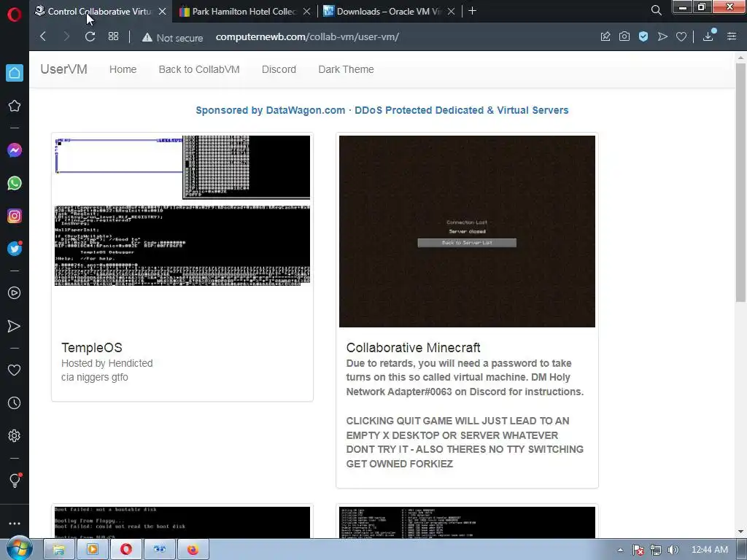747x560 pixels.
Task: Go back one page
Action: pyautogui.click(x=43, y=36)
